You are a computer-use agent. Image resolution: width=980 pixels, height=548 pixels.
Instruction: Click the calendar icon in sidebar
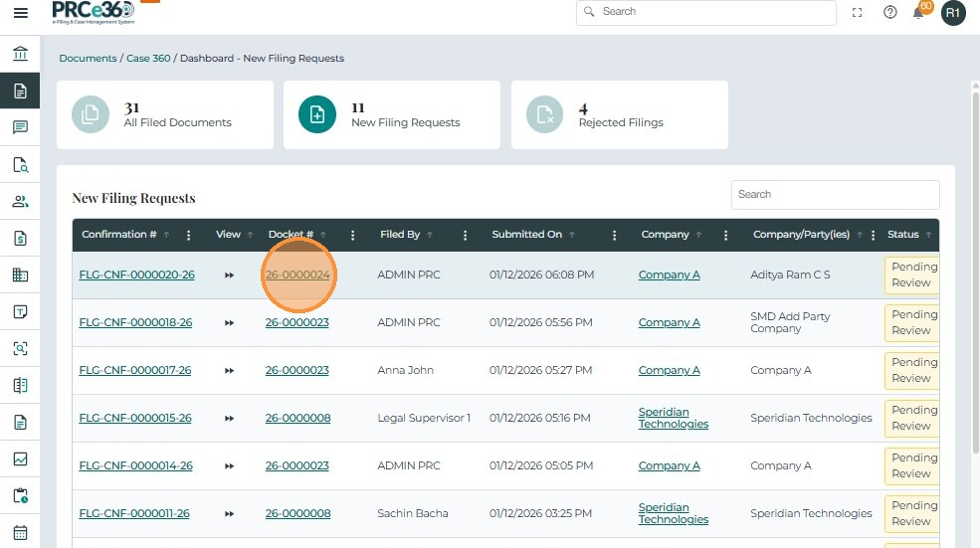pyautogui.click(x=20, y=532)
